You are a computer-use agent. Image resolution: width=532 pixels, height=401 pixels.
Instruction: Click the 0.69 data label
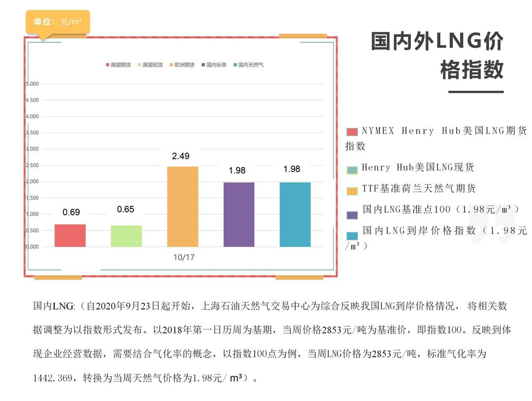click(71, 212)
